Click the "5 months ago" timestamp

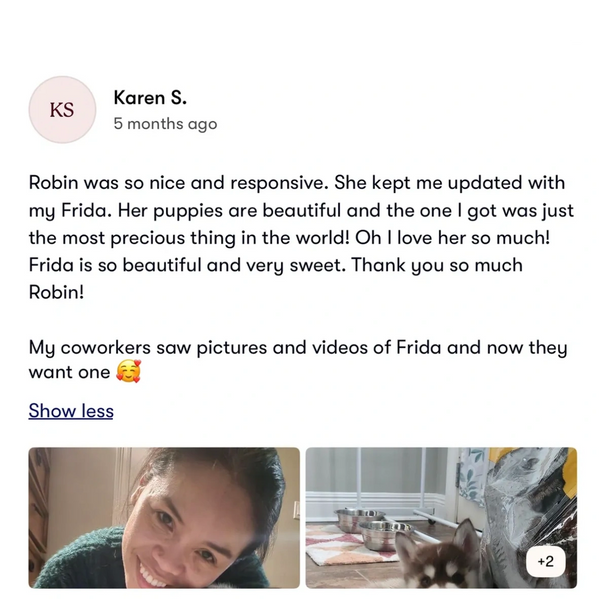coord(165,124)
